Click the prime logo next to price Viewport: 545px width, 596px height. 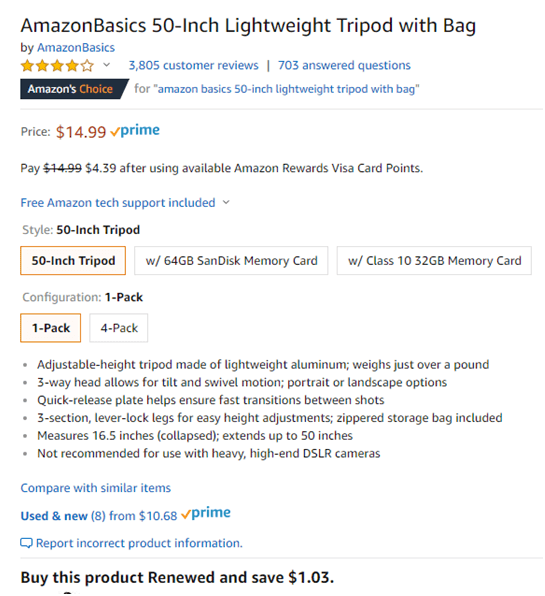[x=135, y=131]
